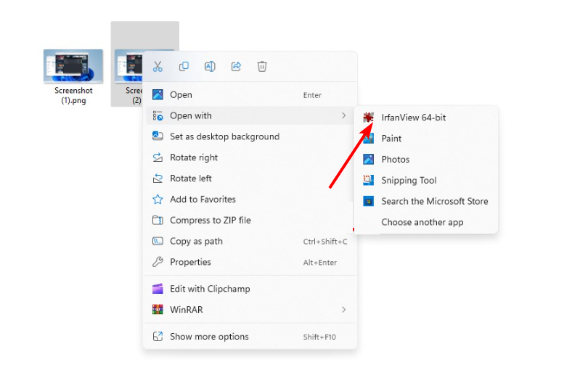Screen dimensions: 588x373
Task: Click the Open with entry icon
Action: [x=158, y=115]
